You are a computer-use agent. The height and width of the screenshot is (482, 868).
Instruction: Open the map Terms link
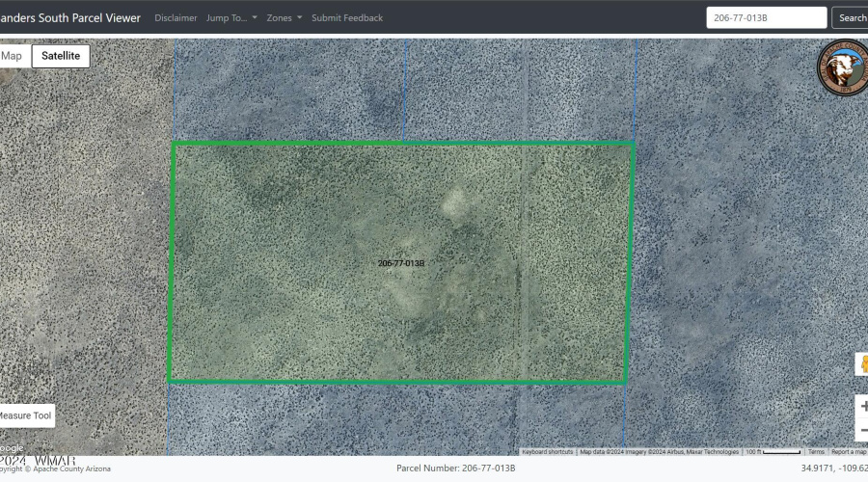coord(816,452)
